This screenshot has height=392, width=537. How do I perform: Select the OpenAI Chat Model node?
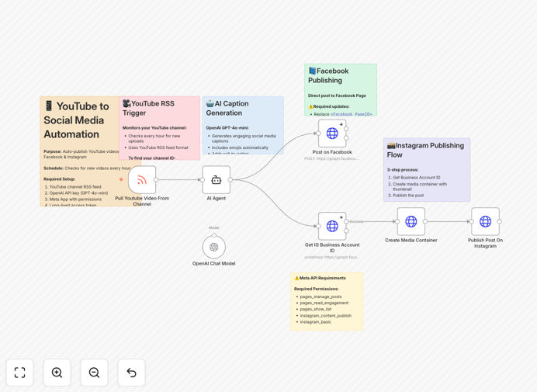(x=213, y=247)
